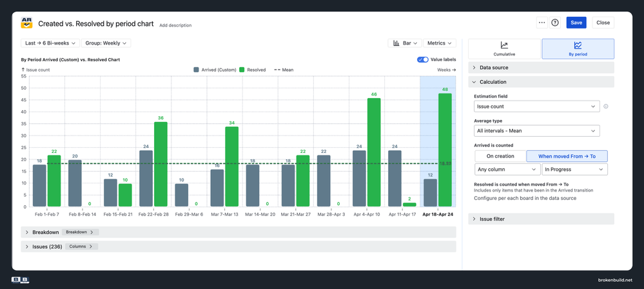Image resolution: width=644 pixels, height=289 pixels.
Task: Open the In Progress column dropdown
Action: click(574, 169)
